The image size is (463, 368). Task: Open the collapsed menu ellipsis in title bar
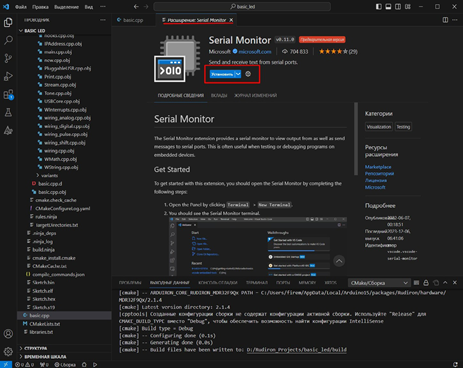103,7
